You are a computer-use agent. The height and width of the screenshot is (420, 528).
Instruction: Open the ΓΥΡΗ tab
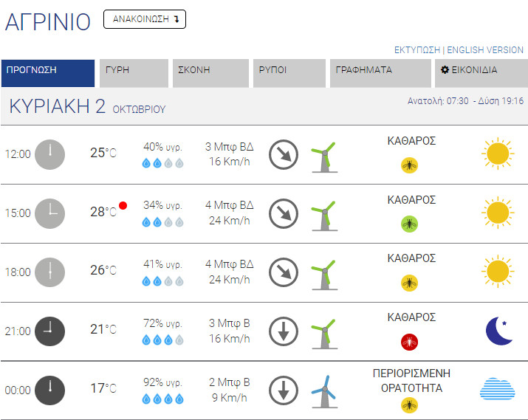click(x=134, y=70)
